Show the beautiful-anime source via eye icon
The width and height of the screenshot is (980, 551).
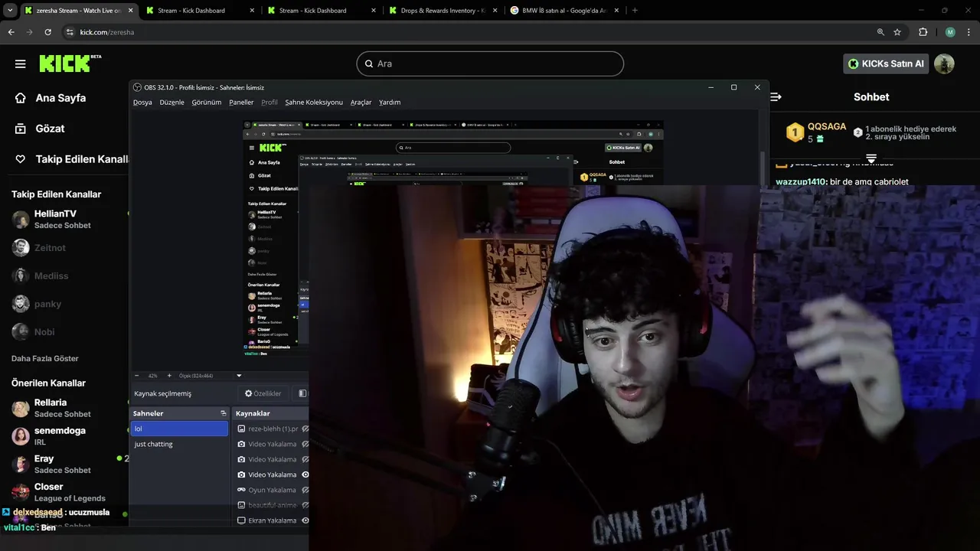tap(305, 505)
